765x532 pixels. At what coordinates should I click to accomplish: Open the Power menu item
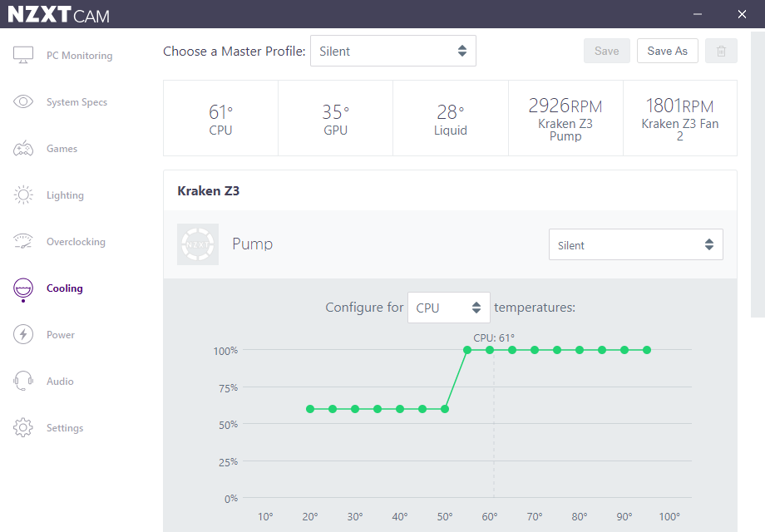point(61,335)
